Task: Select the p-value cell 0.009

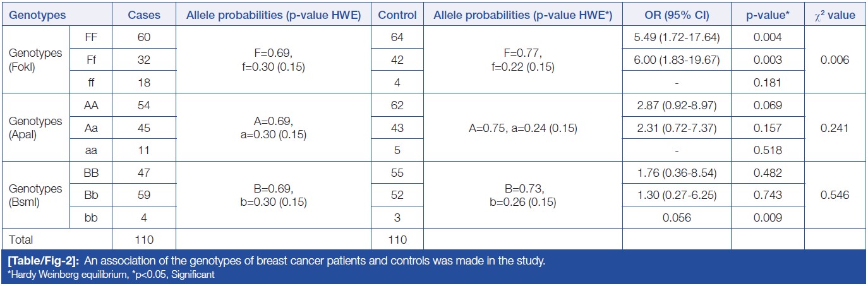Action: [767, 218]
